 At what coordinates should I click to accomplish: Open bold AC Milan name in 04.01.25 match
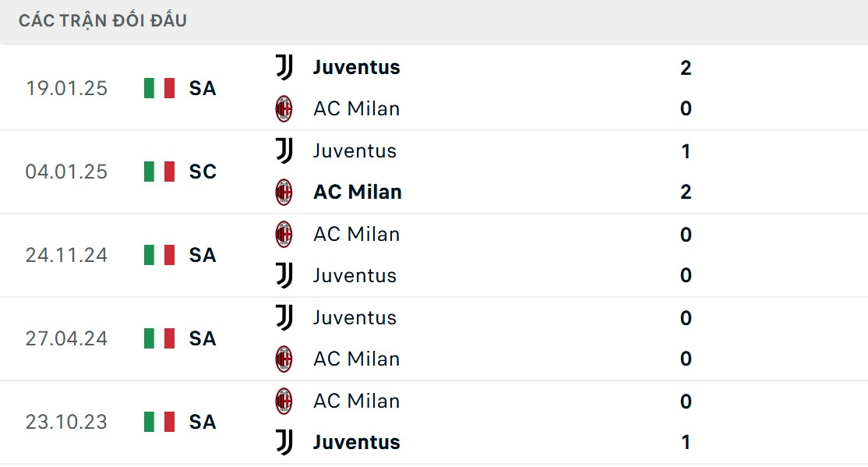pyautogui.click(x=358, y=192)
